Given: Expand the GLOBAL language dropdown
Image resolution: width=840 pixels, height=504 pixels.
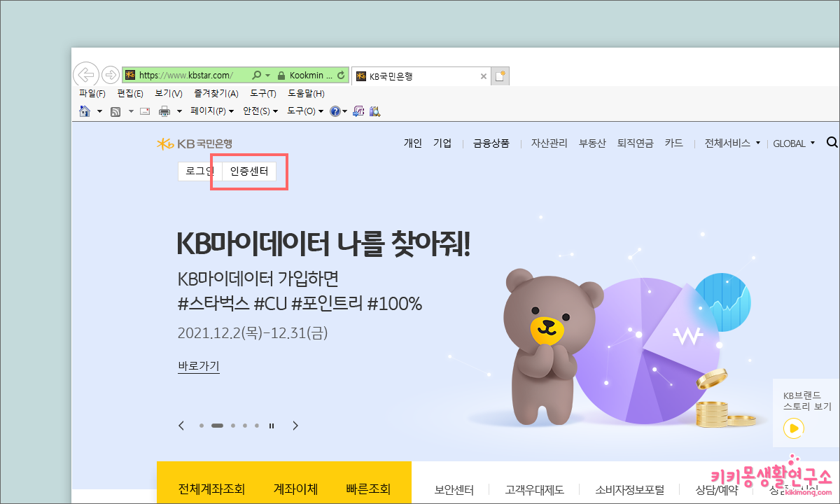Looking at the screenshot, I should tap(793, 143).
